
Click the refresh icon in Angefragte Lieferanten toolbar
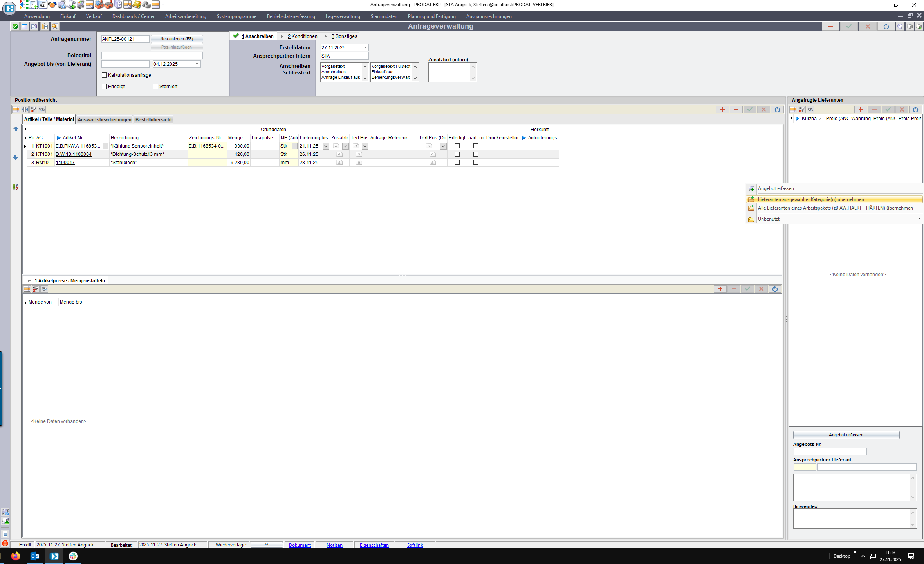pos(915,110)
